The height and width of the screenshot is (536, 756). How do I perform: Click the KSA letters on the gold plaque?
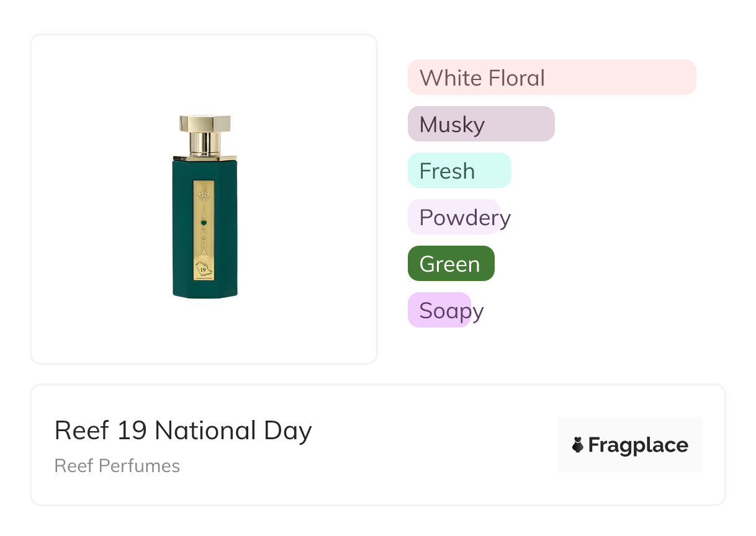tap(204, 243)
